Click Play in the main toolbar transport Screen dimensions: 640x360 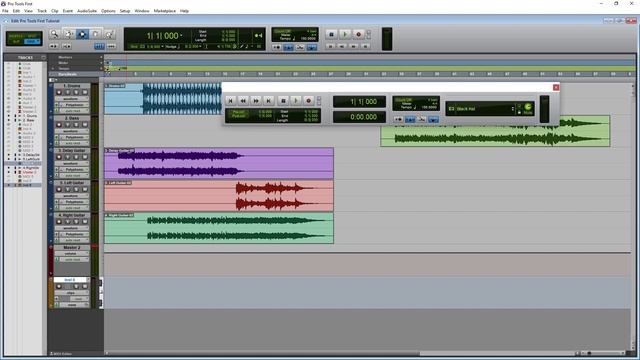tap(345, 35)
